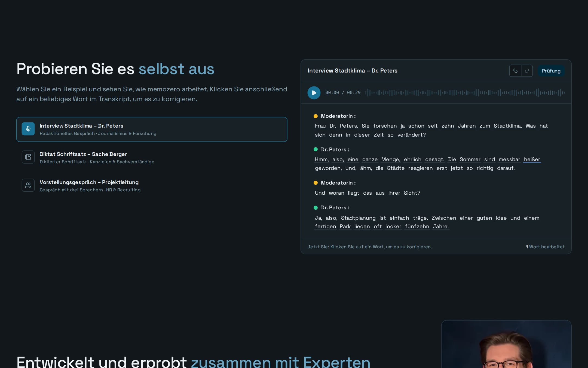Click the edited word 'heißer' in transcript
Image resolution: width=588 pixels, height=368 pixels.
click(532, 159)
